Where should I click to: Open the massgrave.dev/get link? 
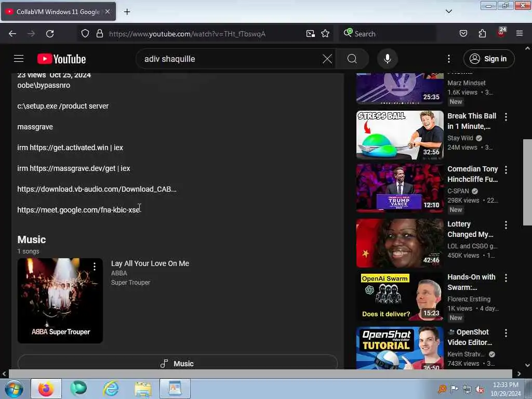click(73, 168)
